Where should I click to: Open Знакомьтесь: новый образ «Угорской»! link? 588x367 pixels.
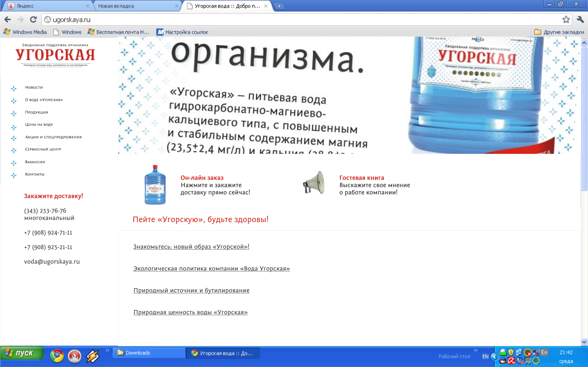191,247
